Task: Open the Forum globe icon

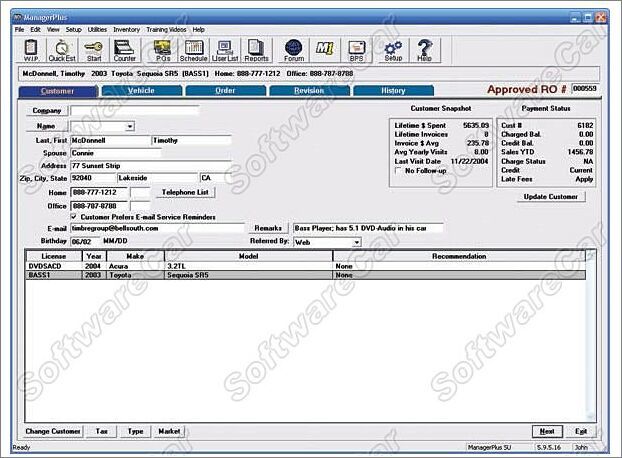Action: click(x=294, y=50)
